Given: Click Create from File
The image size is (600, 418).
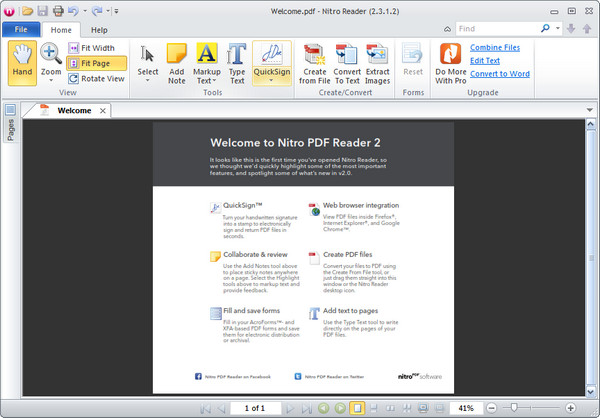Looking at the screenshot, I should 315,64.
